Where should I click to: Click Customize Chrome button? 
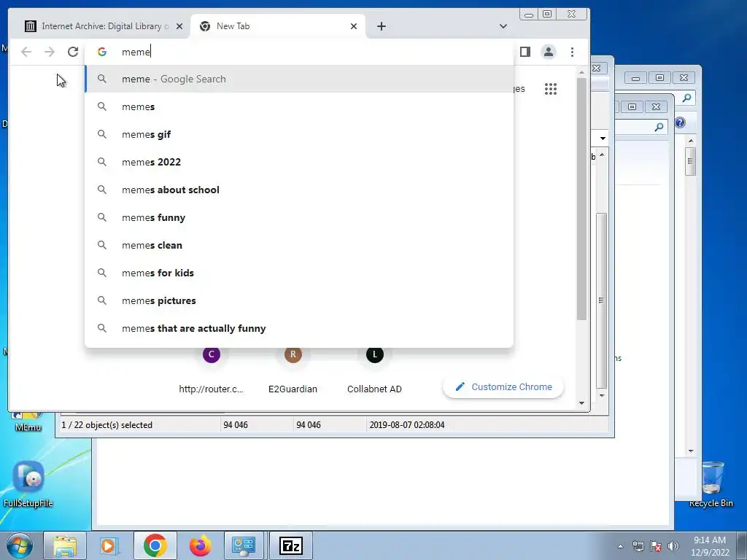(x=503, y=386)
